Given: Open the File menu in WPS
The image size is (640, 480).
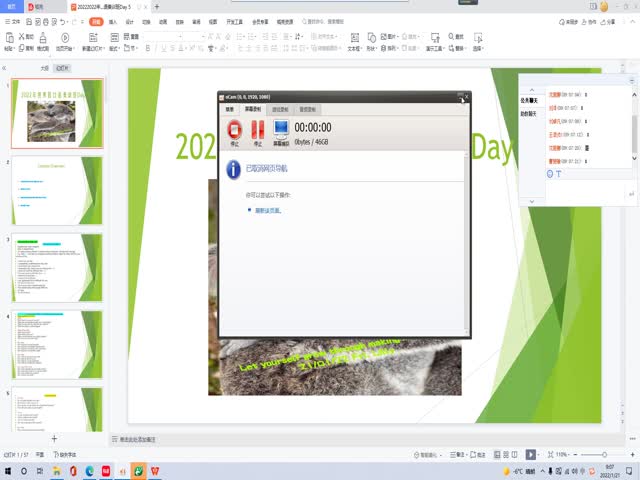Looking at the screenshot, I should tap(14, 20).
